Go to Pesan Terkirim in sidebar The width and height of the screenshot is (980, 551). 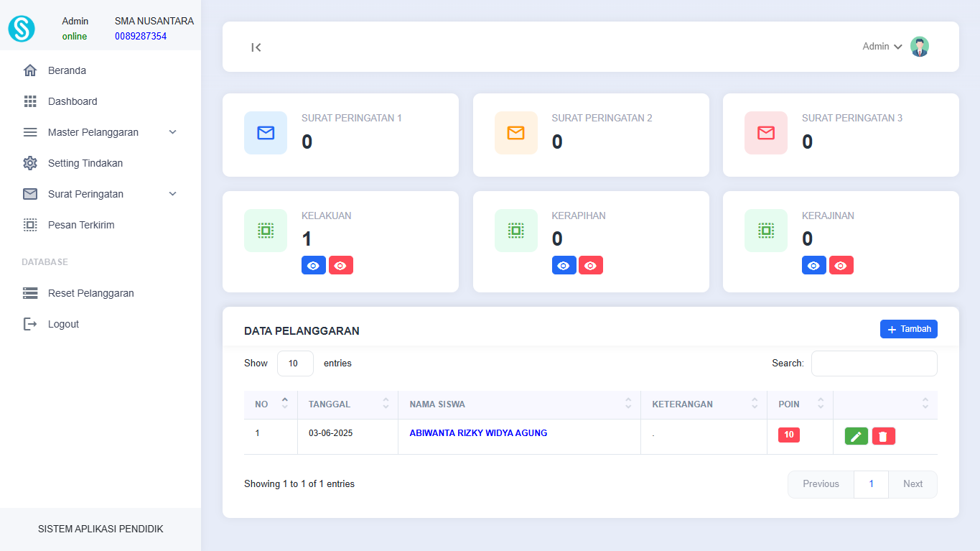click(80, 225)
